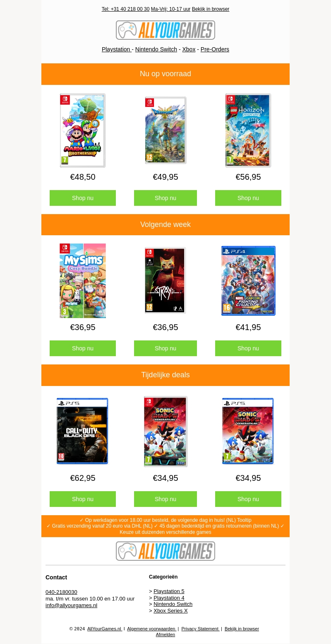Click Shop nu under the €62,95 Call of Duty

tap(83, 499)
